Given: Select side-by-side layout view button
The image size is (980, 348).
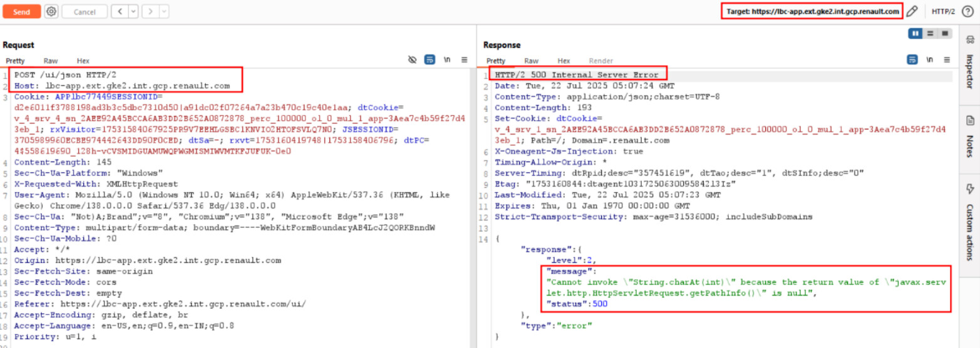Looking at the screenshot, I should click(916, 33).
